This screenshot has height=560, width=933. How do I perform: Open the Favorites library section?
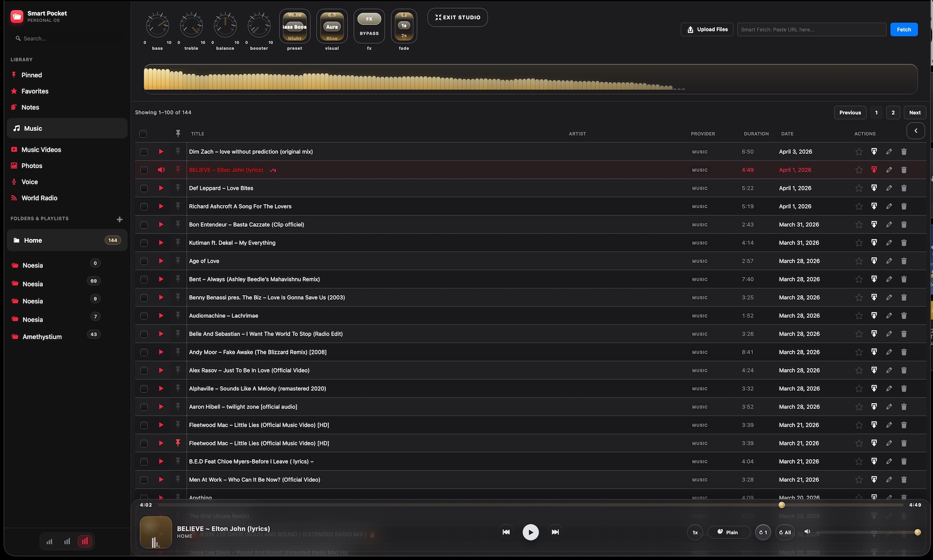pyautogui.click(x=35, y=91)
